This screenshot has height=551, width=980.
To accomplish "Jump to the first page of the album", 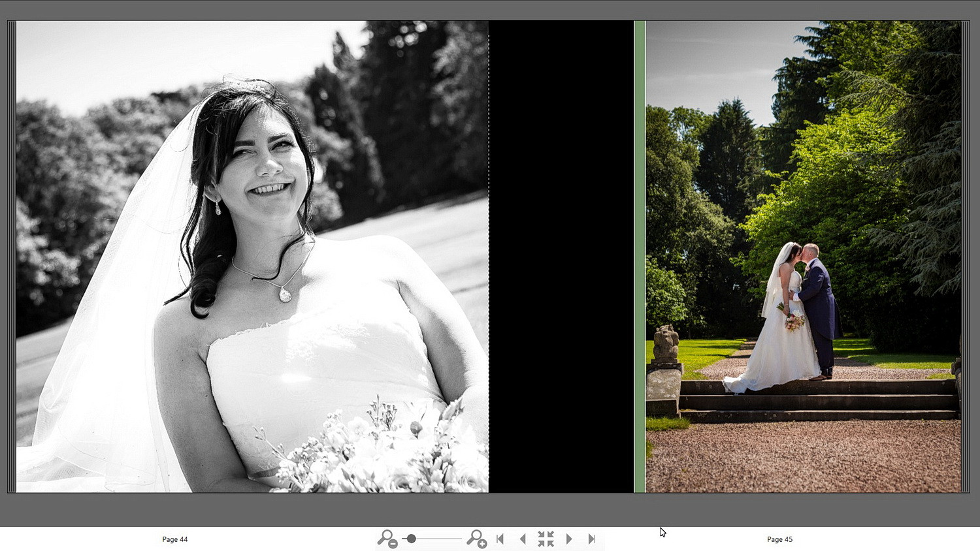I will (500, 539).
